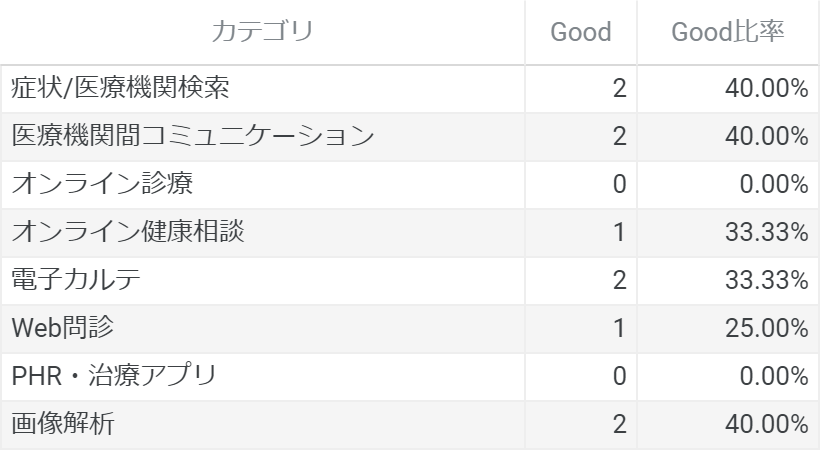Click the Good count for PHR・治療アプリ
Viewport: 820px width, 466px height.
tap(619, 376)
